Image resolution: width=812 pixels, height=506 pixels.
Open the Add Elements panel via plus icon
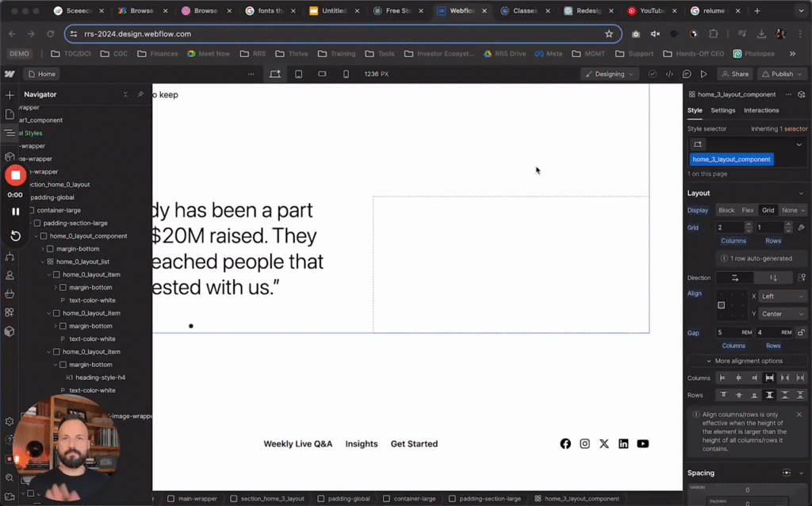[x=9, y=95]
